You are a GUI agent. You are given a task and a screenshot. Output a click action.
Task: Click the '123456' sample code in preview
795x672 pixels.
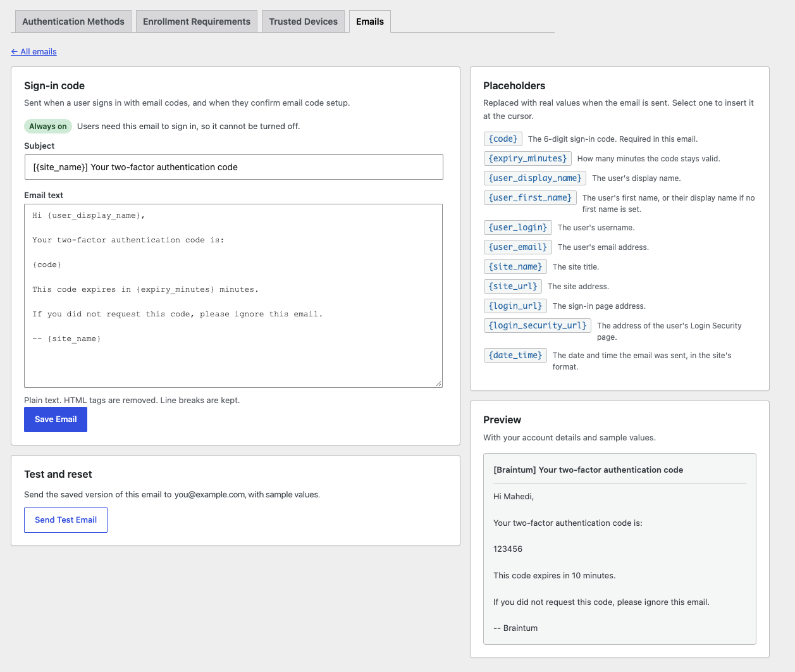(x=508, y=549)
